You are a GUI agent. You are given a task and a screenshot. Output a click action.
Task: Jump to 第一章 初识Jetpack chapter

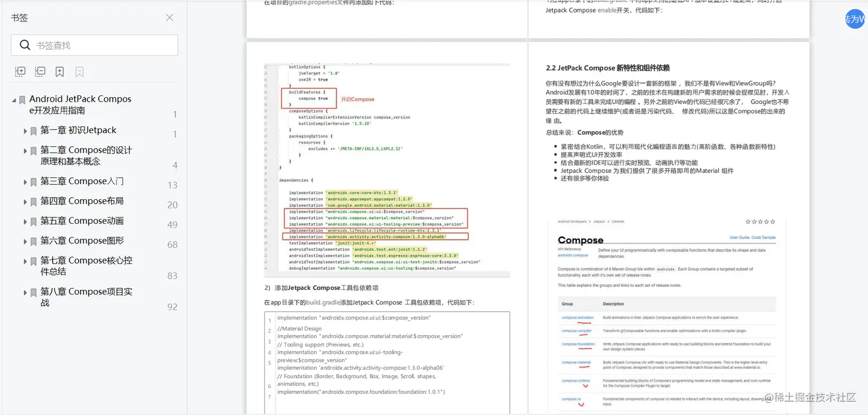tap(78, 130)
